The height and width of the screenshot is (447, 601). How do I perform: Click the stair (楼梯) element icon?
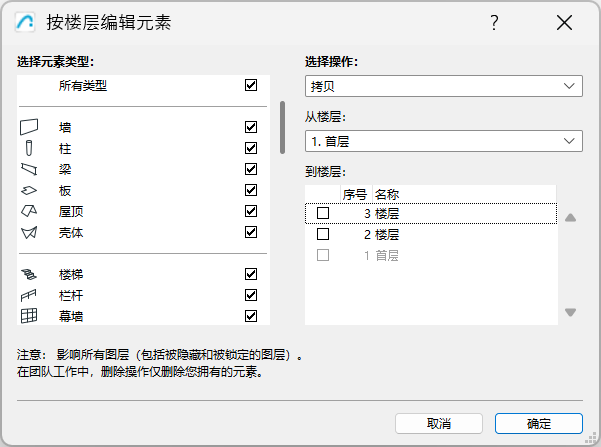[x=29, y=274]
